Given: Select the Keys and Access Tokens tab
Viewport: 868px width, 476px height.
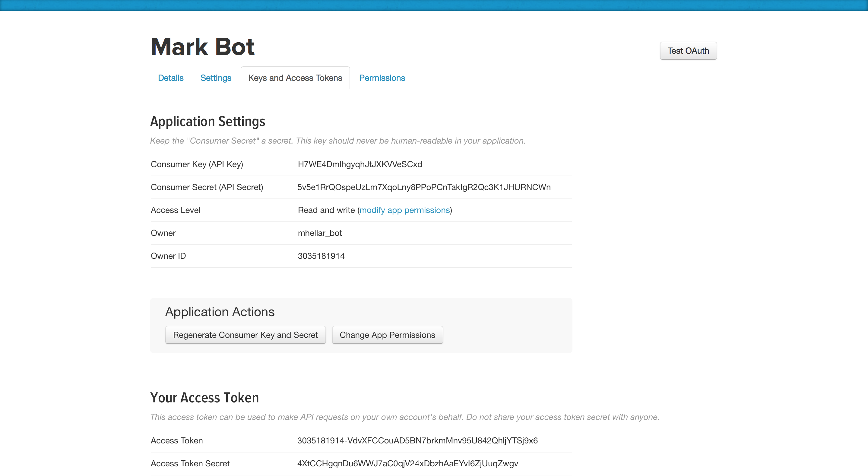Looking at the screenshot, I should (x=295, y=78).
